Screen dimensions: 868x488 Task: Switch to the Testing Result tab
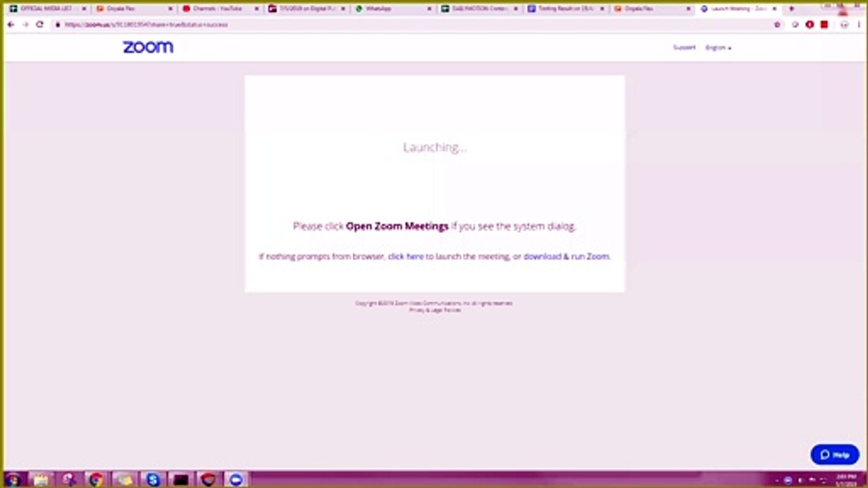coord(566,9)
